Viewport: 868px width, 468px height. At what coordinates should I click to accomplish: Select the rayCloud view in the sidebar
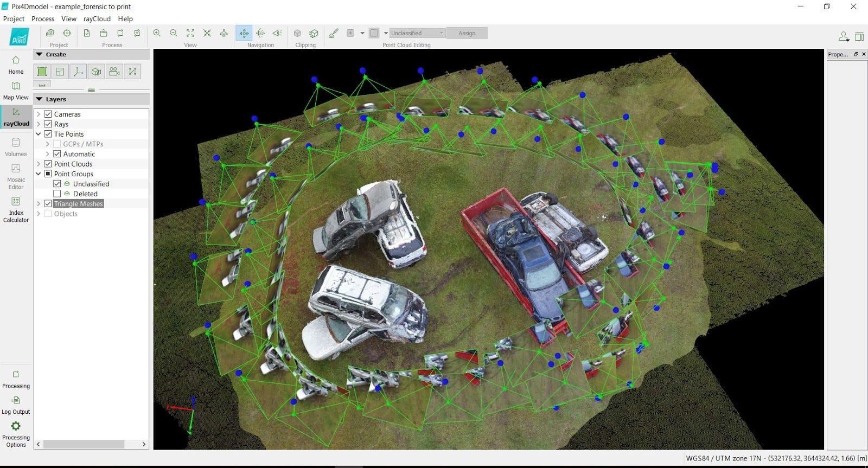(16, 117)
